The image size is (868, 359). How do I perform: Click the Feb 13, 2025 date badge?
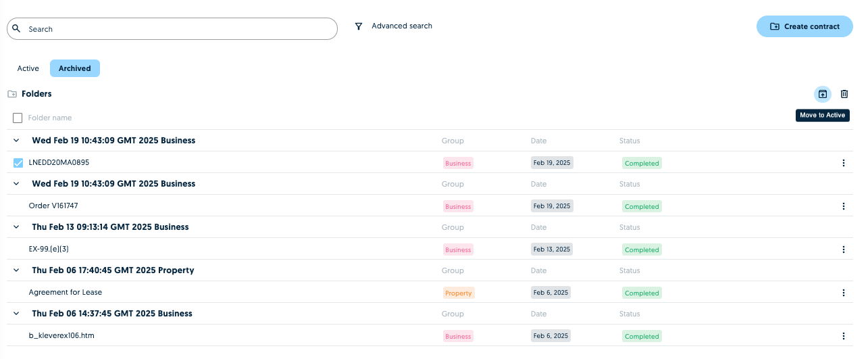pyautogui.click(x=552, y=249)
